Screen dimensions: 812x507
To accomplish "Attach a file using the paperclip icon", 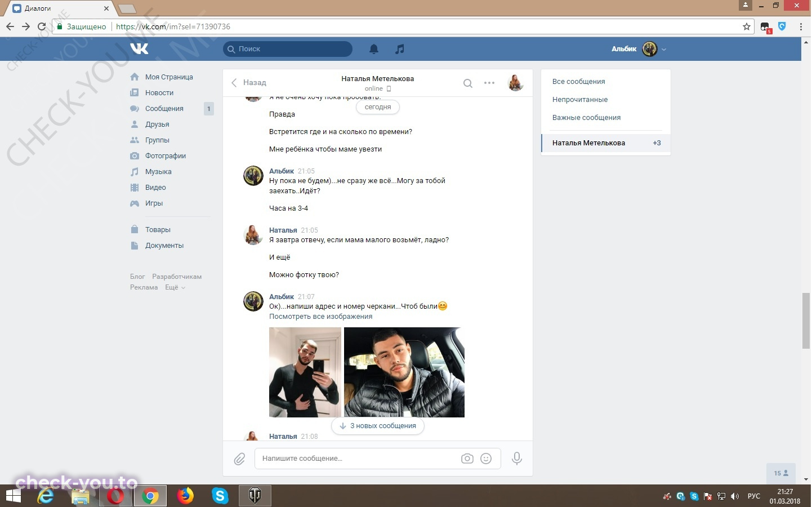I will click(x=239, y=459).
